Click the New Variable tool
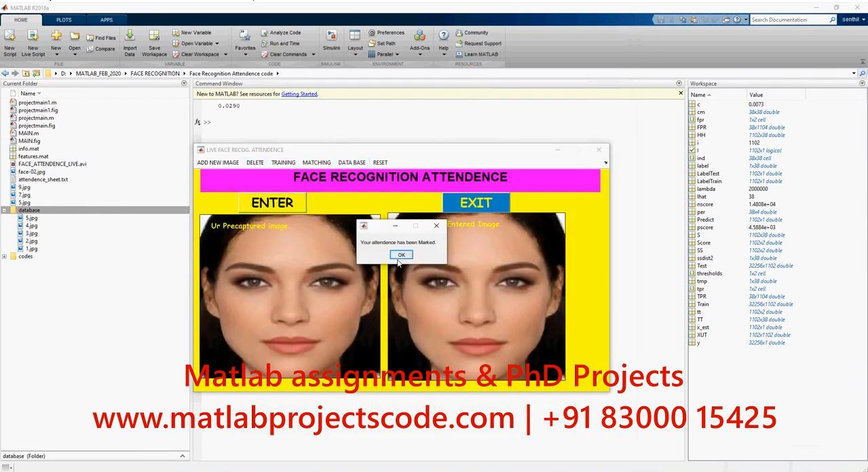Screen dimensions: 868x472 (191, 33)
